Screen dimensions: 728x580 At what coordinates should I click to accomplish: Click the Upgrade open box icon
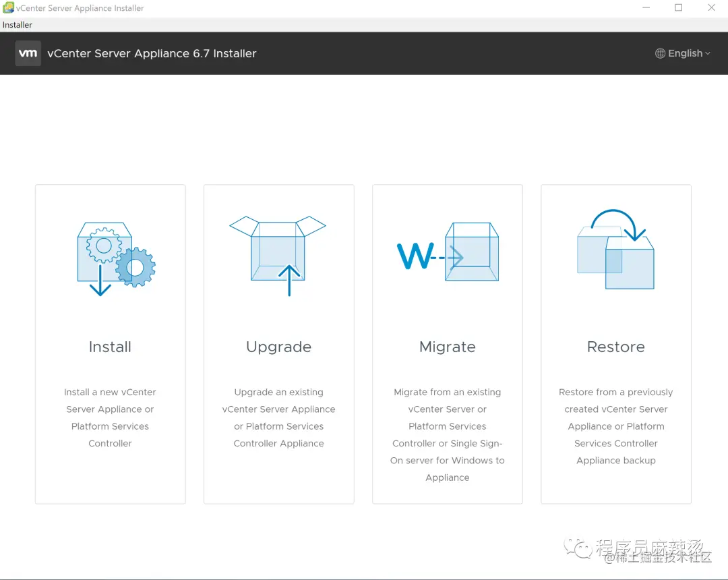click(x=278, y=256)
